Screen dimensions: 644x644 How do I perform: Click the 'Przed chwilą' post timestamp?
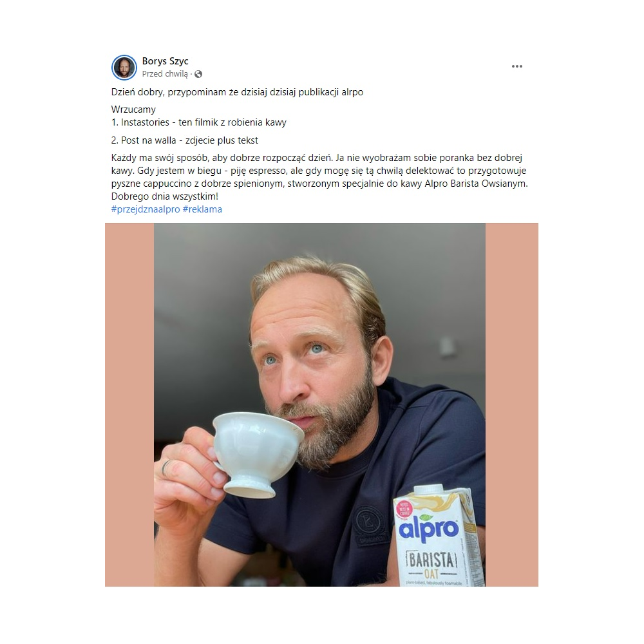click(165, 74)
